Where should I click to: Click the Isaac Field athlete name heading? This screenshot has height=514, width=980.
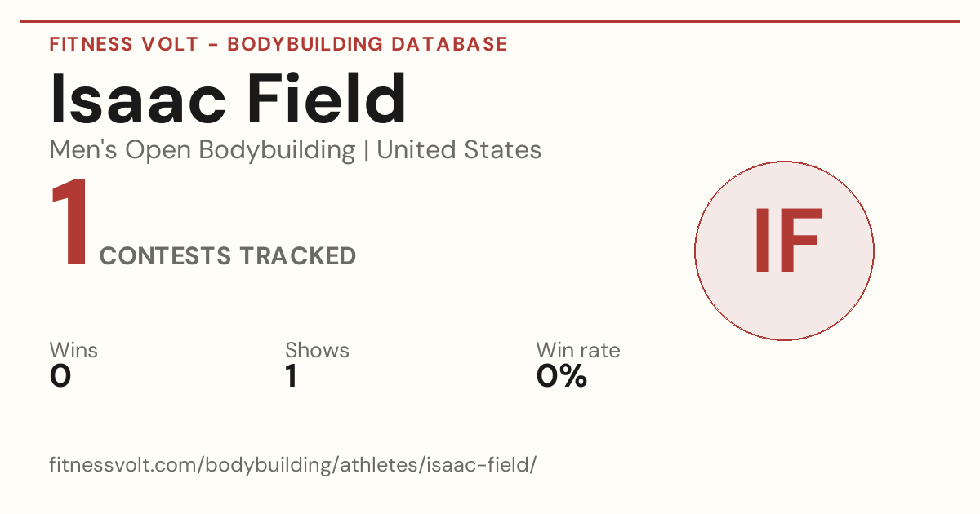[229, 100]
